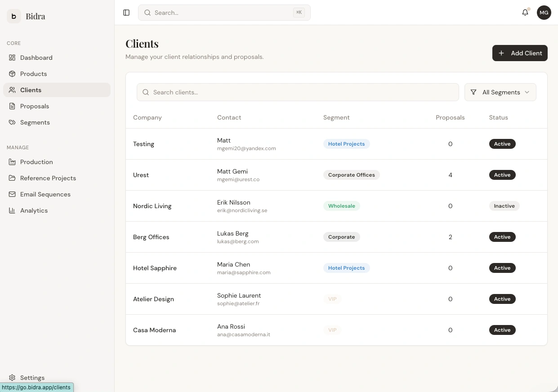Viewport: 558px width, 392px height.
Task: Open Dashboard from the sidebar
Action: [x=36, y=58]
